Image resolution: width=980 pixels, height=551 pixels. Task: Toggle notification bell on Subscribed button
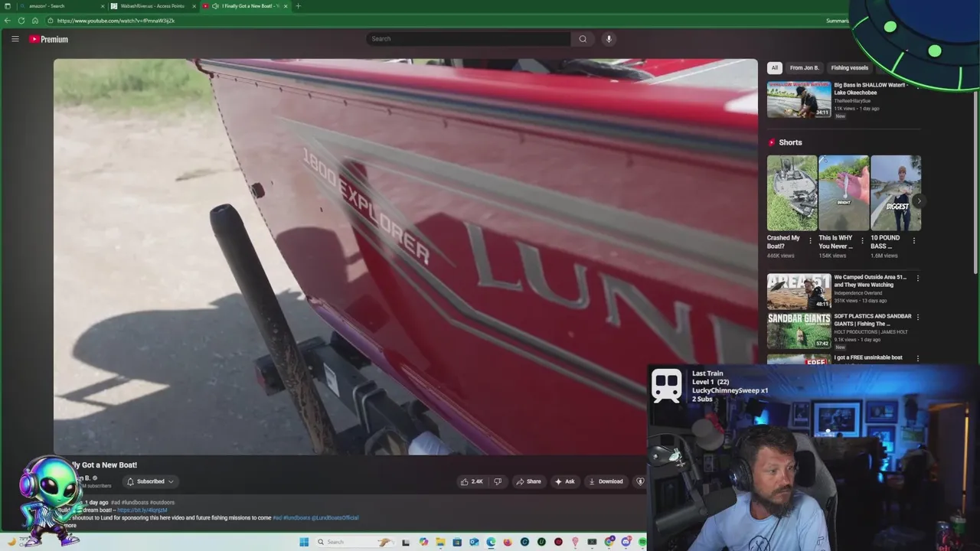click(130, 481)
